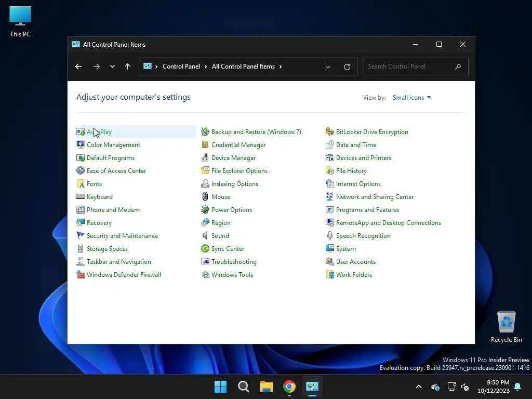Screen dimensions: 532x399
Task: Open File Explorer Options link
Action: tap(239, 170)
